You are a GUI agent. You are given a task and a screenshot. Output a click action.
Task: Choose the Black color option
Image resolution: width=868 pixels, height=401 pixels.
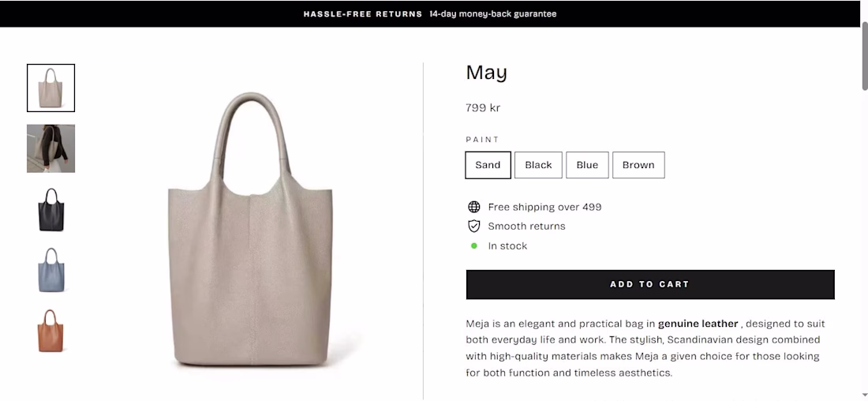[538, 165]
